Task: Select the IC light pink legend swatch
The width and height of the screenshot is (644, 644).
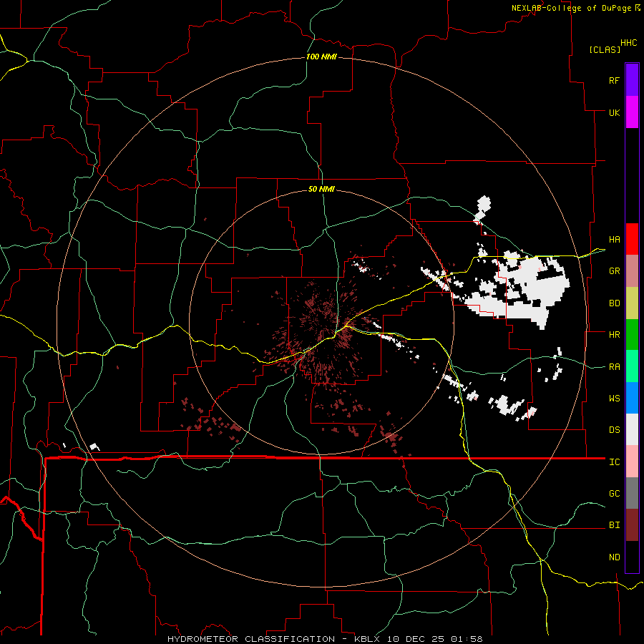Action: coord(632,462)
